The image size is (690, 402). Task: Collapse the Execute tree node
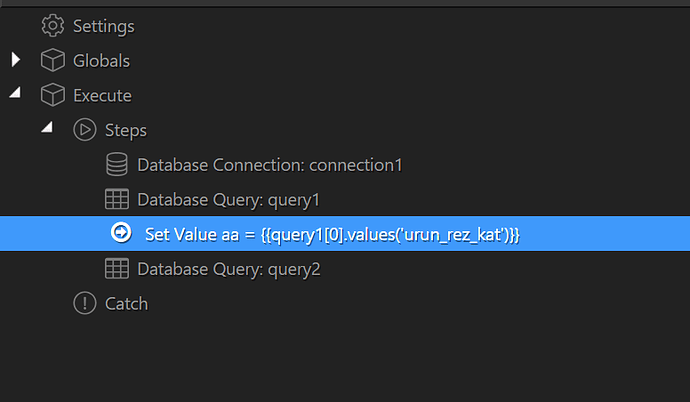pos(16,94)
